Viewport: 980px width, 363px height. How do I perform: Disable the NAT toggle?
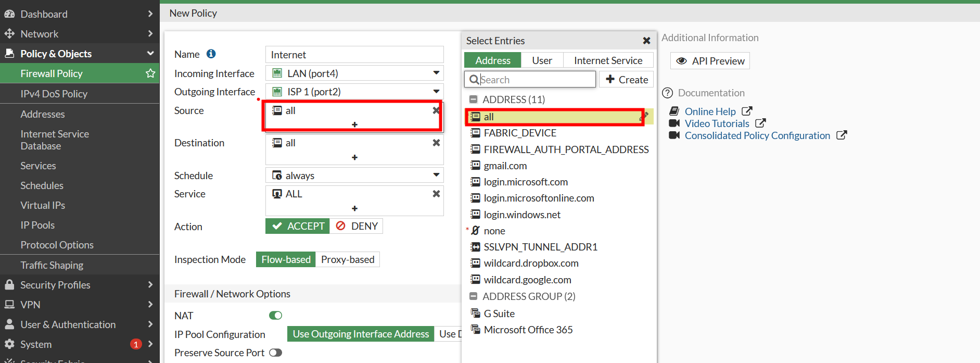click(x=275, y=315)
